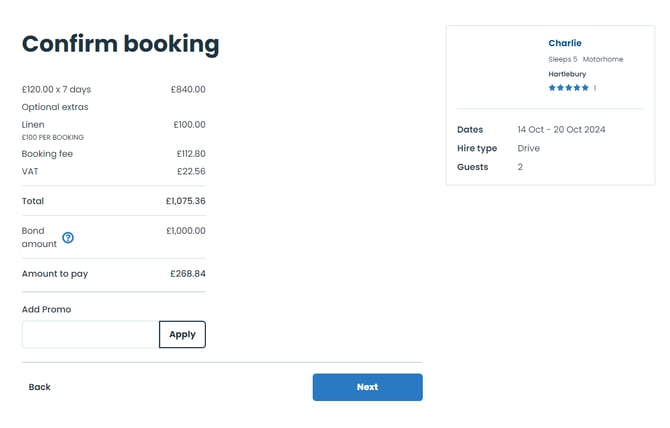Select the Total amount £1,075.36

(x=185, y=201)
